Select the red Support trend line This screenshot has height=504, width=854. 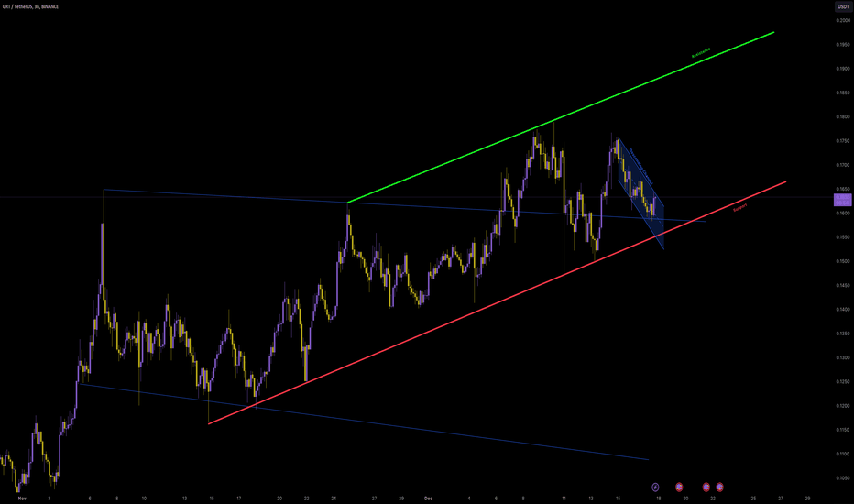pos(497,302)
